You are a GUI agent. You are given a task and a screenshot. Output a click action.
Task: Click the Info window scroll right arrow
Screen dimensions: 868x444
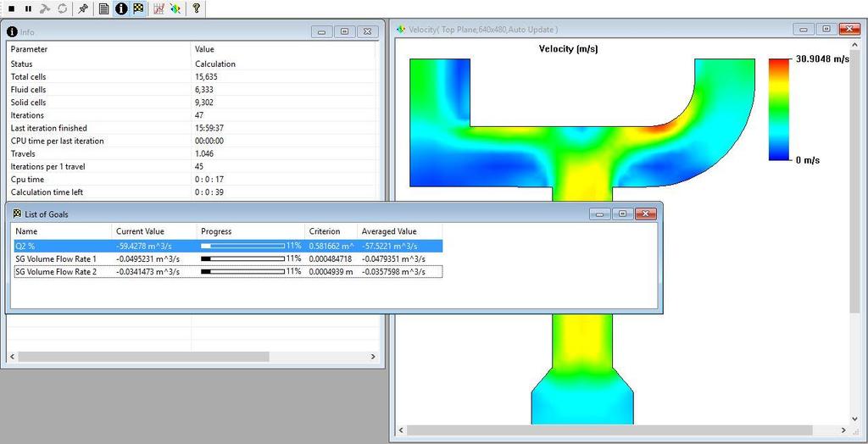373,357
